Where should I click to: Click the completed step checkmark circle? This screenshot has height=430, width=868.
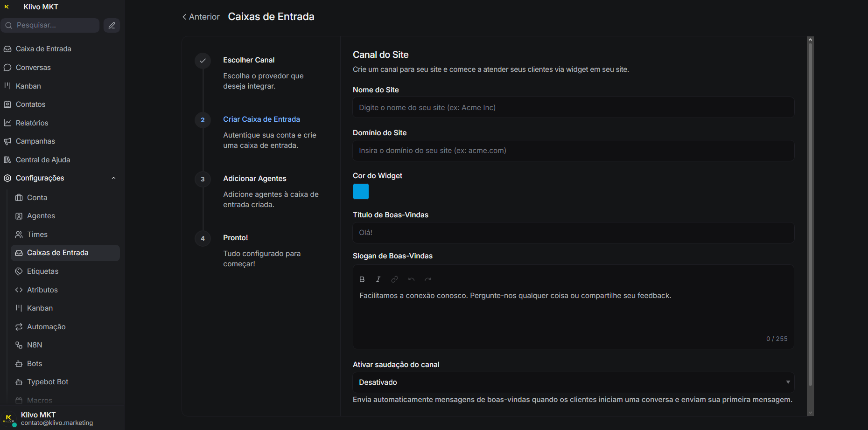click(203, 61)
